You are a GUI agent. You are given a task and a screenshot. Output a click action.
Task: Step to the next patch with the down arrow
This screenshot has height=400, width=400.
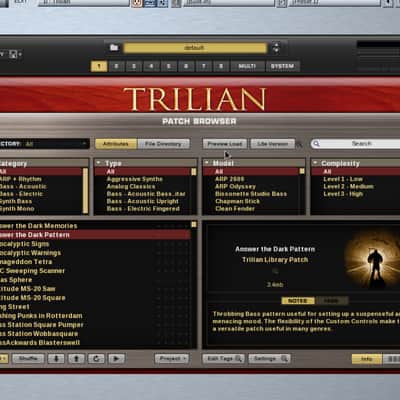click(x=276, y=51)
